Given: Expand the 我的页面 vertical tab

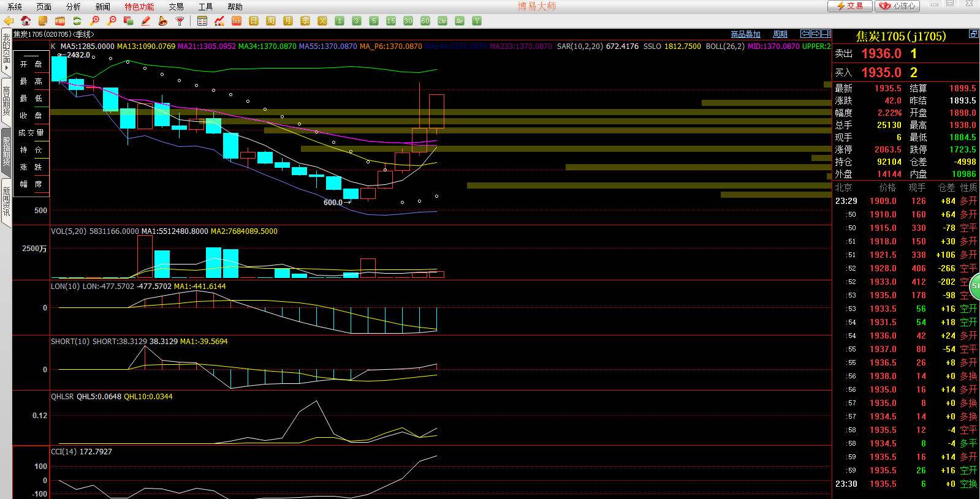Looking at the screenshot, I should [x=6, y=53].
